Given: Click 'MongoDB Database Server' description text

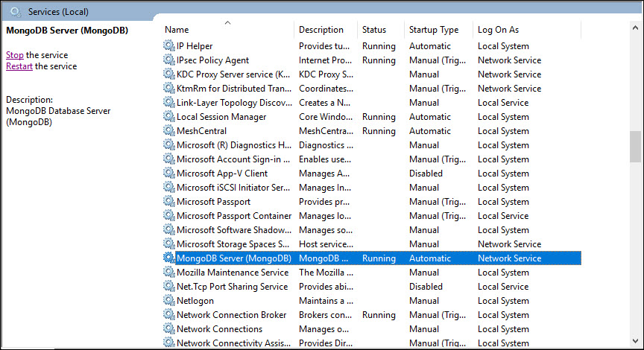Looking at the screenshot, I should [58, 111].
